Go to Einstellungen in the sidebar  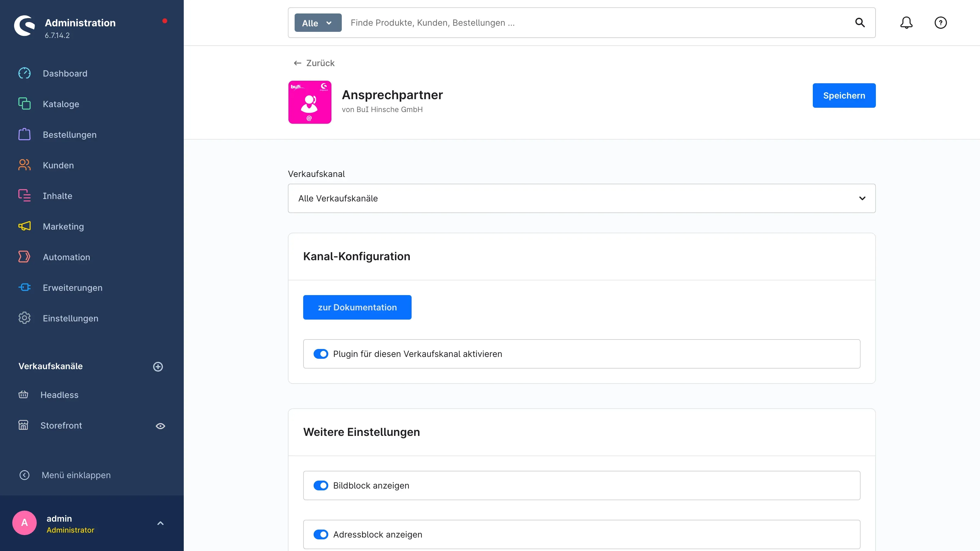70,318
